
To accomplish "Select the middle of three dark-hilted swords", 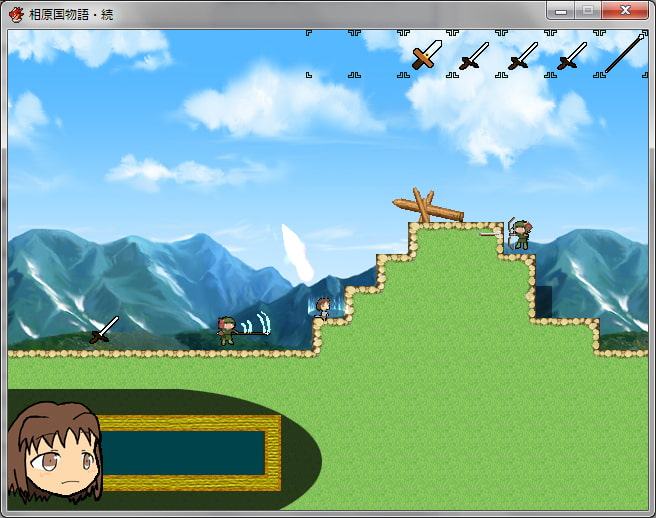I will (x=523, y=54).
